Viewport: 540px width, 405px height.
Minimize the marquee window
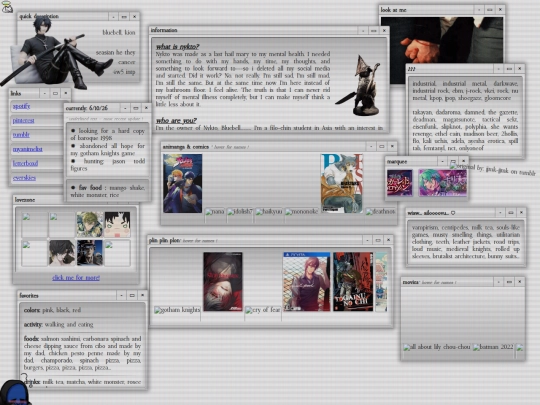click(442, 161)
